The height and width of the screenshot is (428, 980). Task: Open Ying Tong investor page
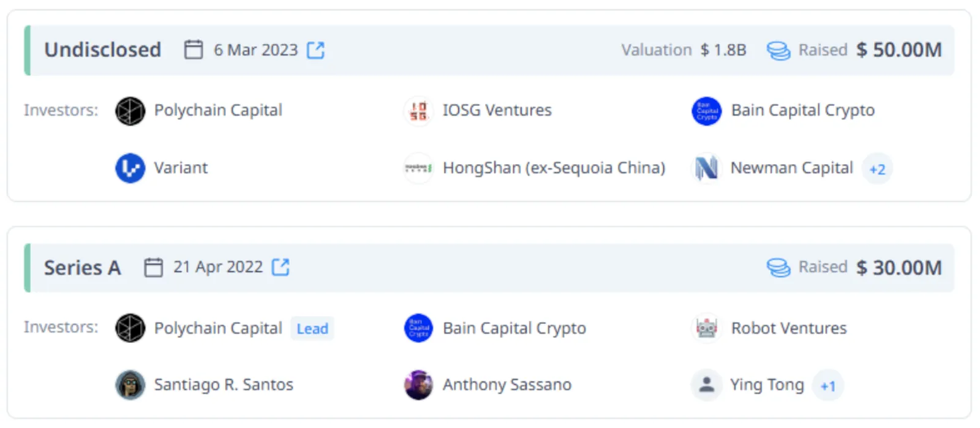pyautogui.click(x=767, y=385)
